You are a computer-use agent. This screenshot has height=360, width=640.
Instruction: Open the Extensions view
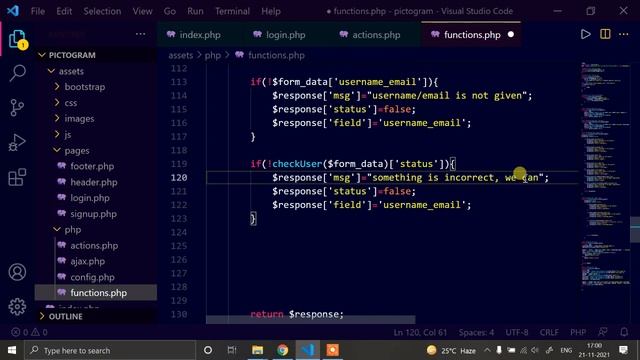tap(17, 177)
